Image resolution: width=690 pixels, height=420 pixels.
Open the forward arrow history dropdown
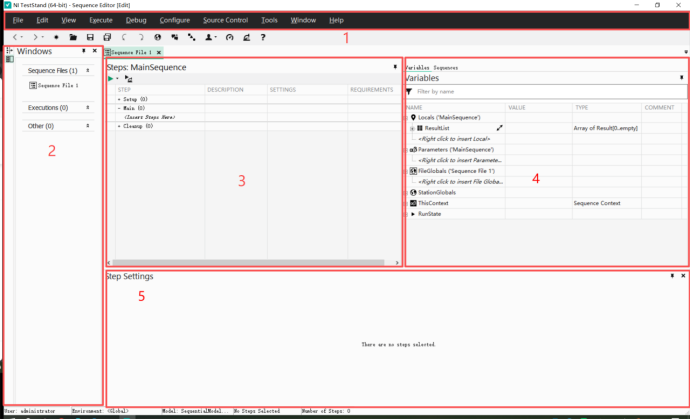click(43, 37)
